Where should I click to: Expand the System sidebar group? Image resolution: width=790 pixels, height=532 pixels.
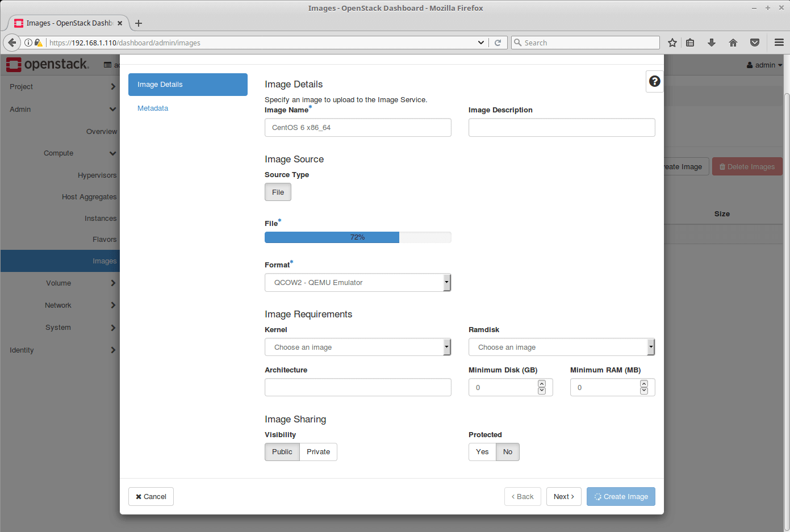click(60, 328)
